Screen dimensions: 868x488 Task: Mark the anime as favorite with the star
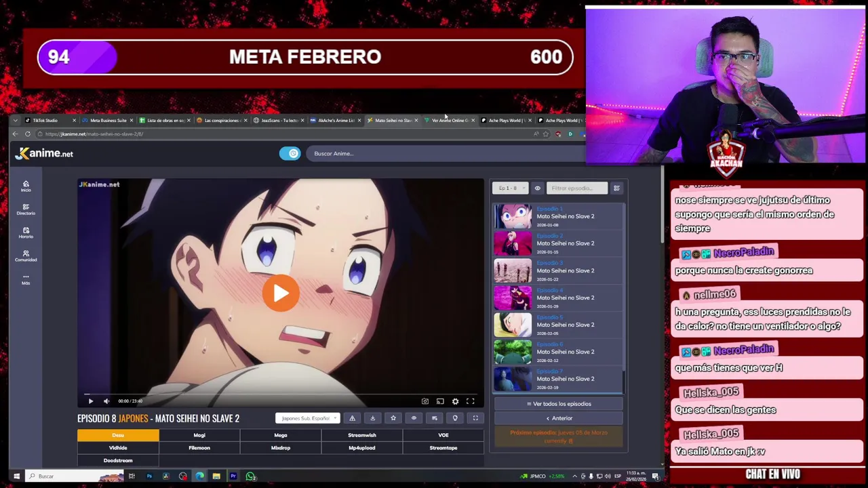(x=393, y=418)
